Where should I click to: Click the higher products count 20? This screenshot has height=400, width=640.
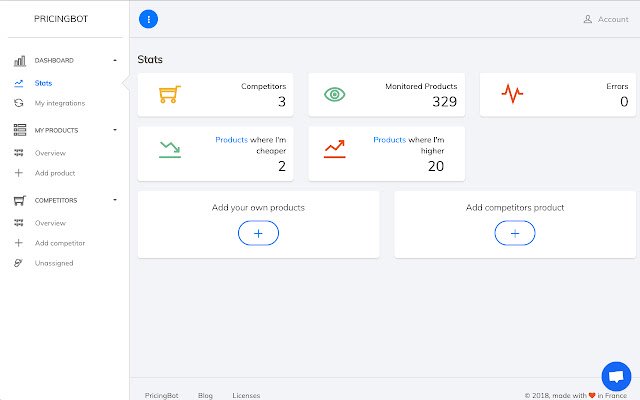coord(436,166)
